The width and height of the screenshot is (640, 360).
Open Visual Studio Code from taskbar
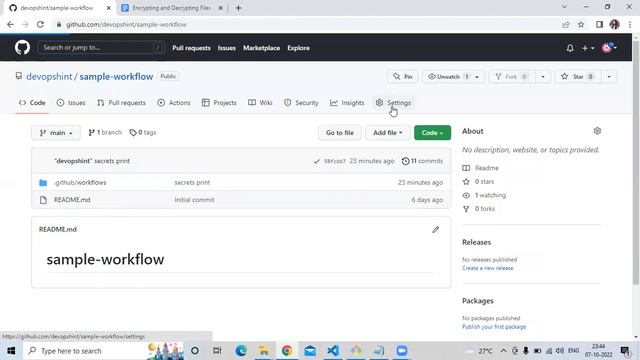tap(333, 351)
